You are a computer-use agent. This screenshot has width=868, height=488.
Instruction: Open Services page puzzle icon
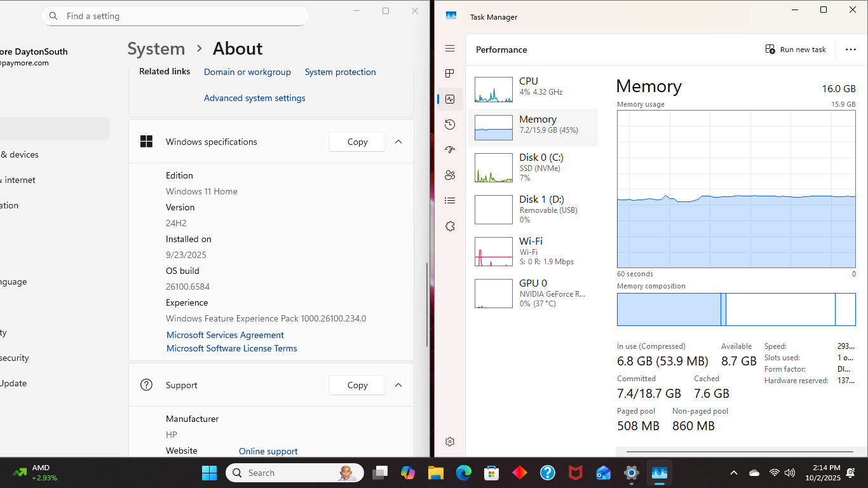[450, 226]
